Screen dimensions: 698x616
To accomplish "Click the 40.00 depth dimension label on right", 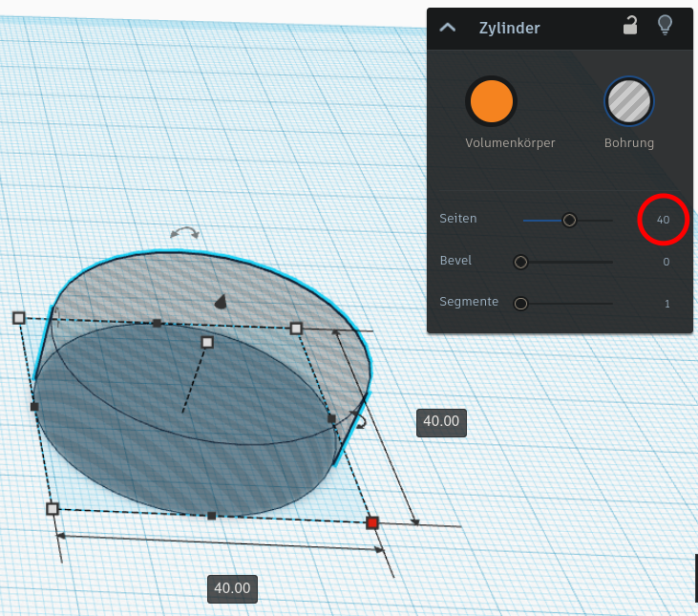I will point(441,421).
